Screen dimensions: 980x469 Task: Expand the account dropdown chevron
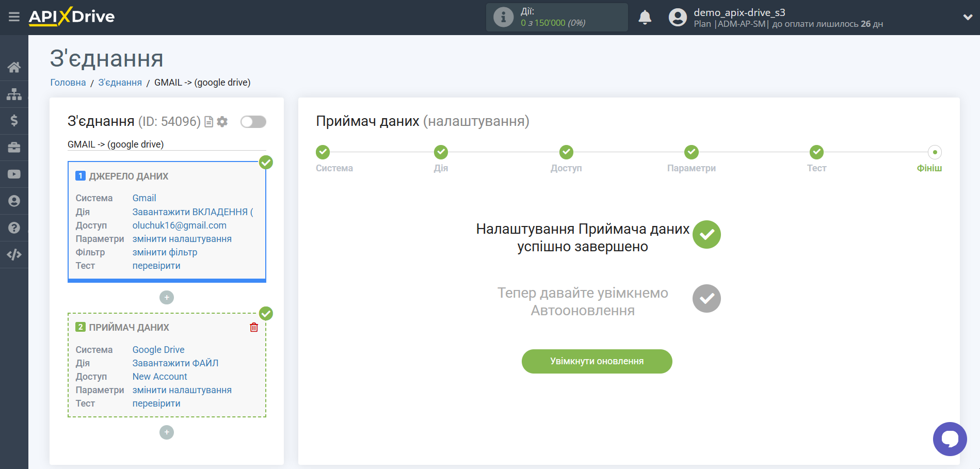[x=968, y=17]
